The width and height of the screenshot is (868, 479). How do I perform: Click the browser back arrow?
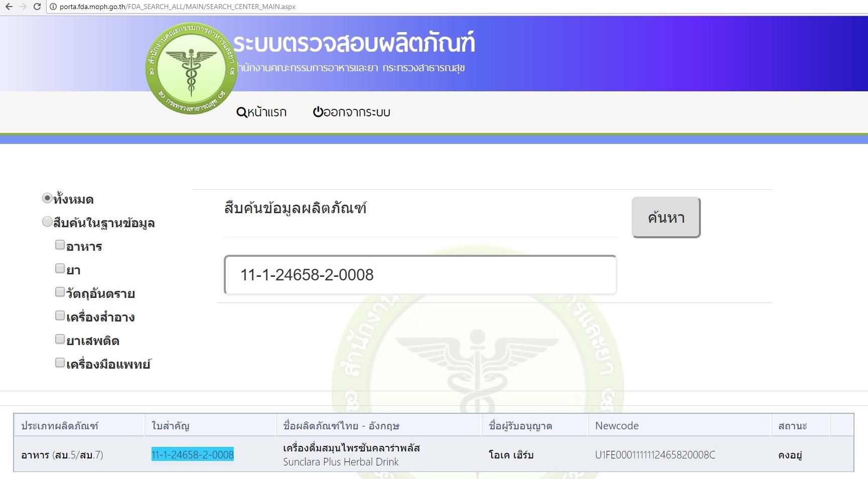pos(9,7)
